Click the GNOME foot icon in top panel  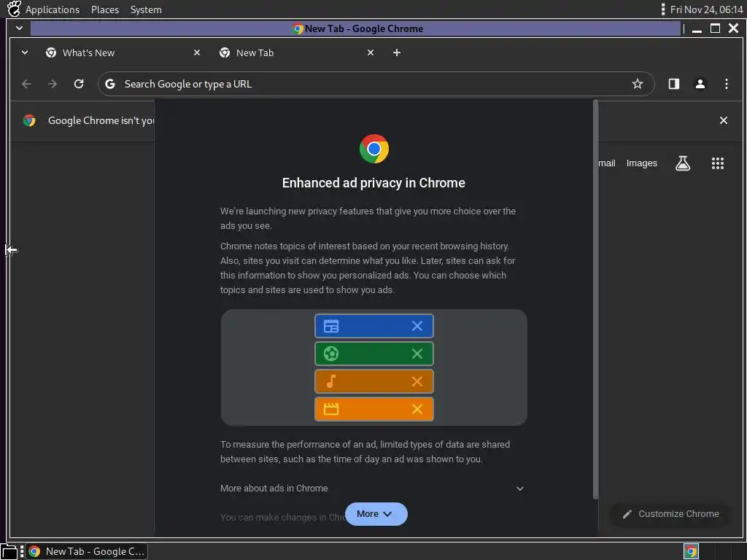click(x=14, y=9)
